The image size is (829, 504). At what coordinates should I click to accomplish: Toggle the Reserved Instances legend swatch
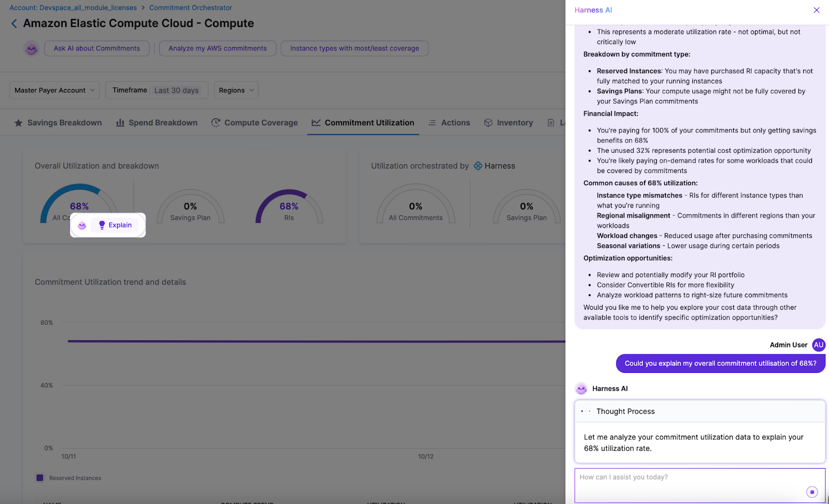point(40,478)
